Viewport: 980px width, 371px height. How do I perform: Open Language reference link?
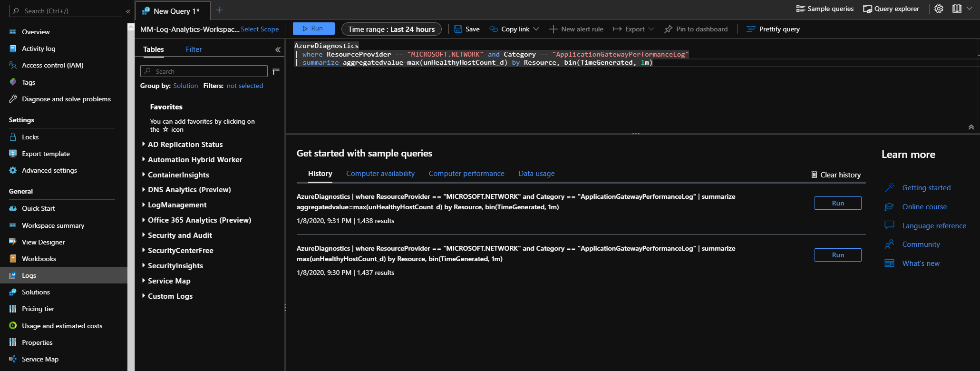click(x=934, y=226)
